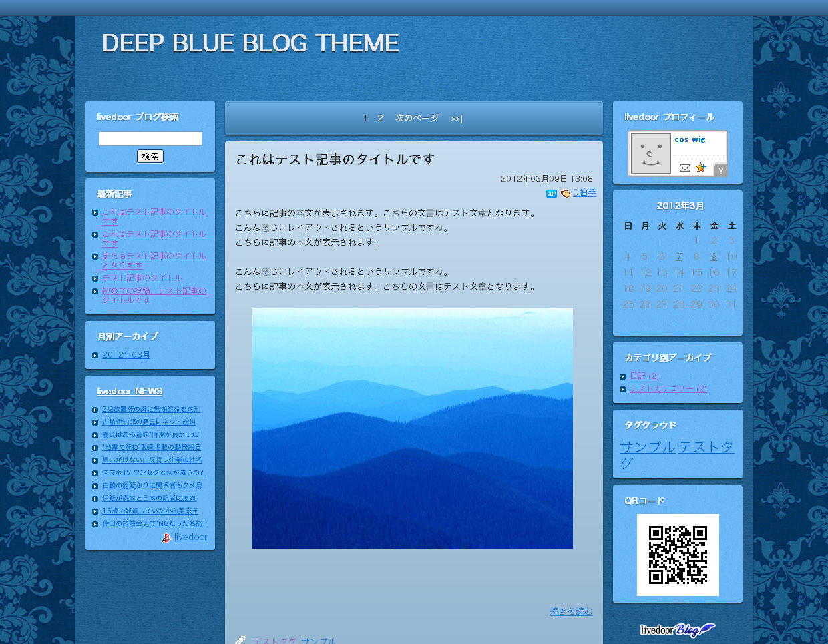
Task: Open recent post またもテスト記事のタイトルとなります
Action: 154,260
